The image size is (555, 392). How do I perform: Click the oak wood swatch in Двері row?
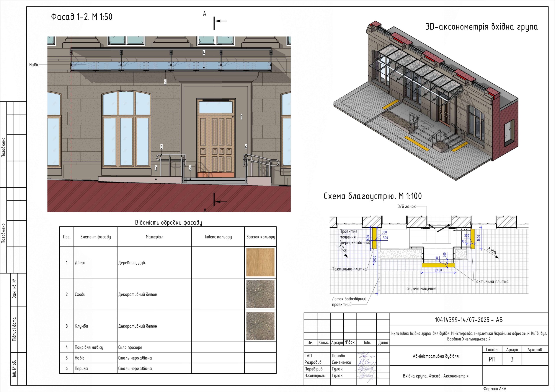coord(260,262)
